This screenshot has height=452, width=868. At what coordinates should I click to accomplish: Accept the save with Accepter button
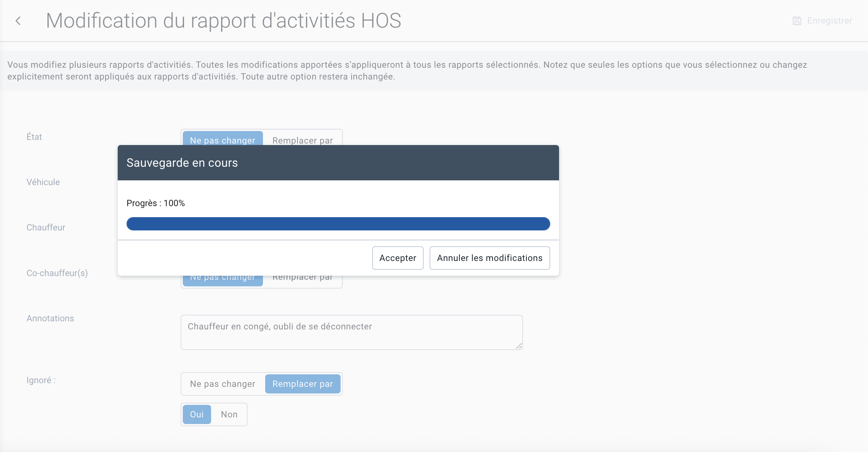(x=398, y=258)
